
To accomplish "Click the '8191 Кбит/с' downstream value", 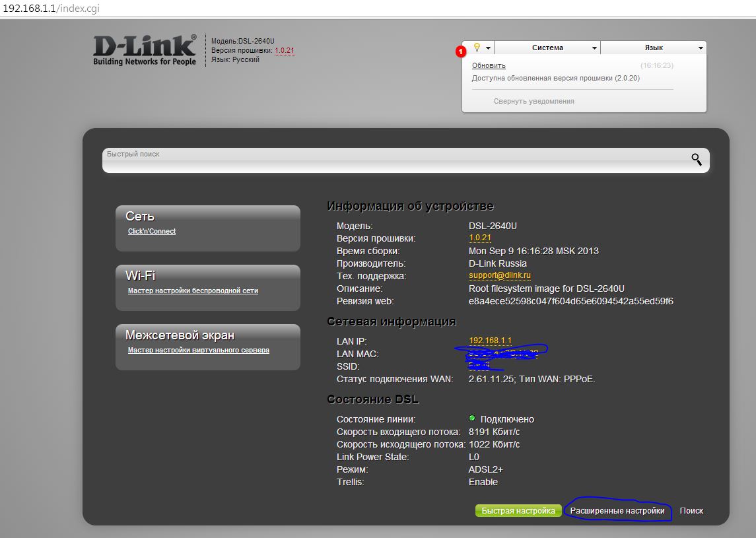I will pos(494,432).
